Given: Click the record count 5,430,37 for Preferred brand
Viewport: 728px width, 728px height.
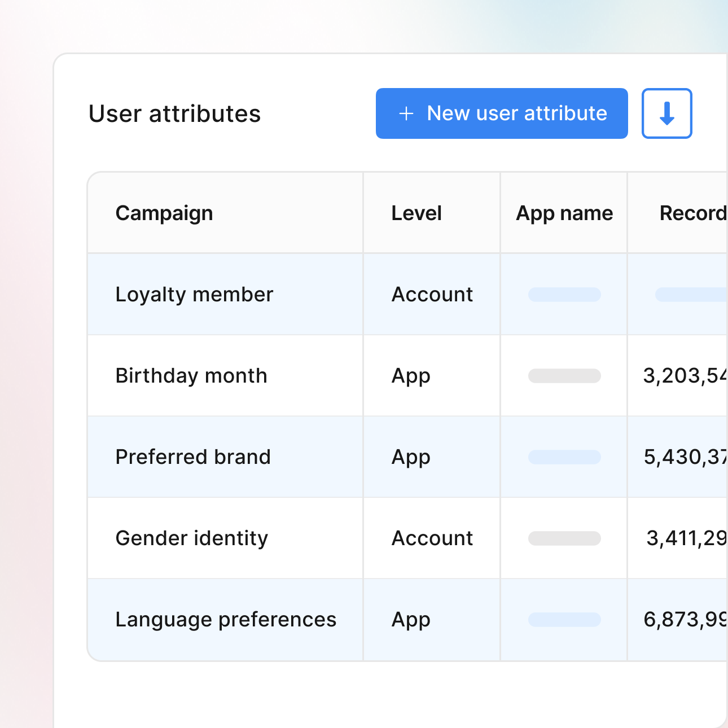Looking at the screenshot, I should 685,457.
